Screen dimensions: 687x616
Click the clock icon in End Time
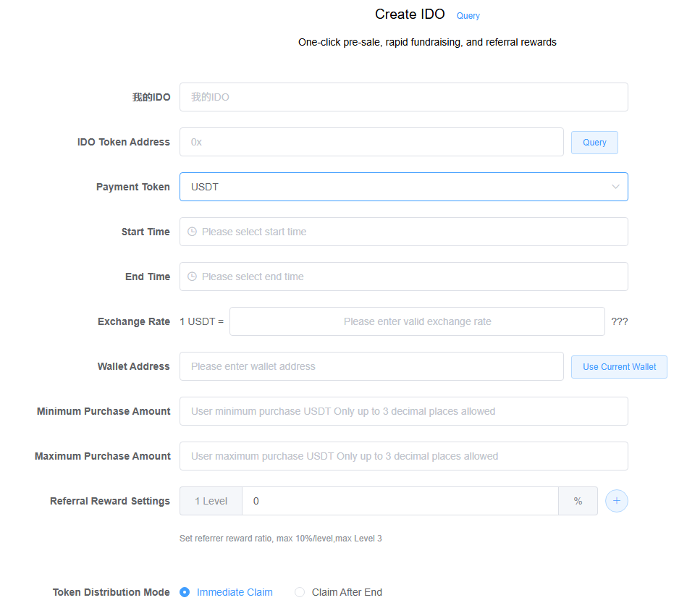coord(192,277)
